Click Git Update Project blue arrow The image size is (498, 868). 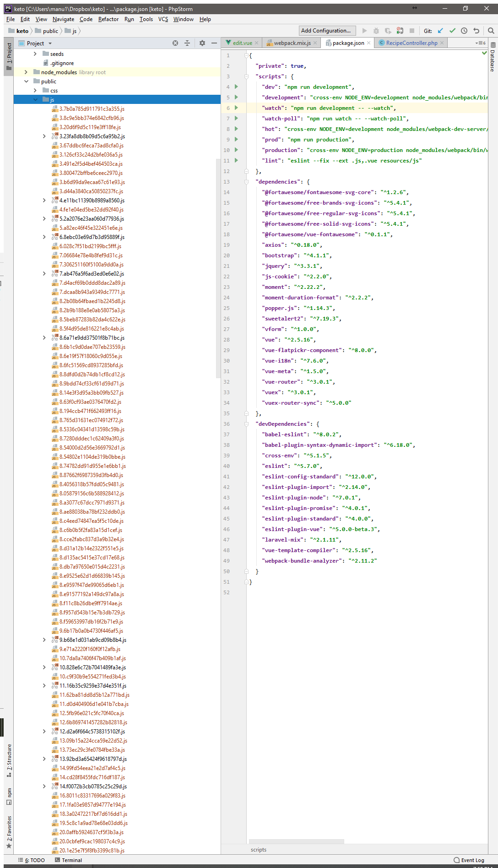point(440,31)
